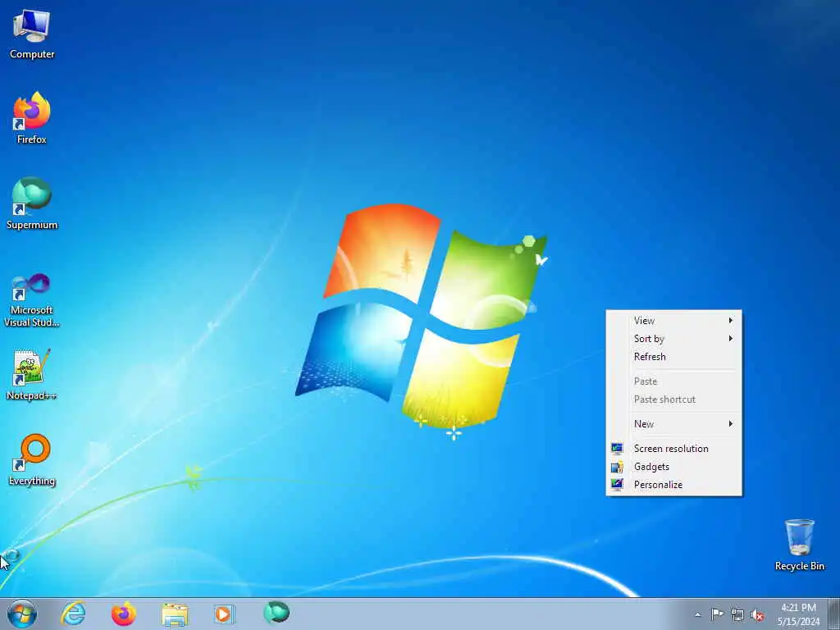Viewport: 840px width, 630px height.
Task: Click the Gadgets menu icon
Action: [617, 467]
